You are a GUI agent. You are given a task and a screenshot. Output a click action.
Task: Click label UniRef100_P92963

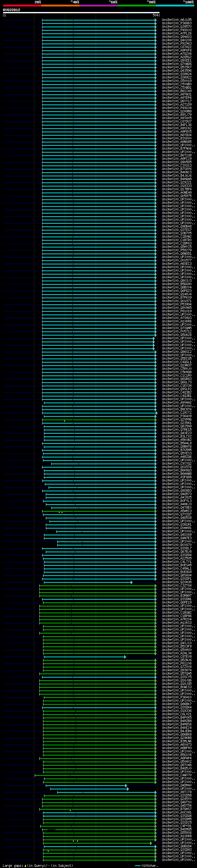tap(177, 43)
